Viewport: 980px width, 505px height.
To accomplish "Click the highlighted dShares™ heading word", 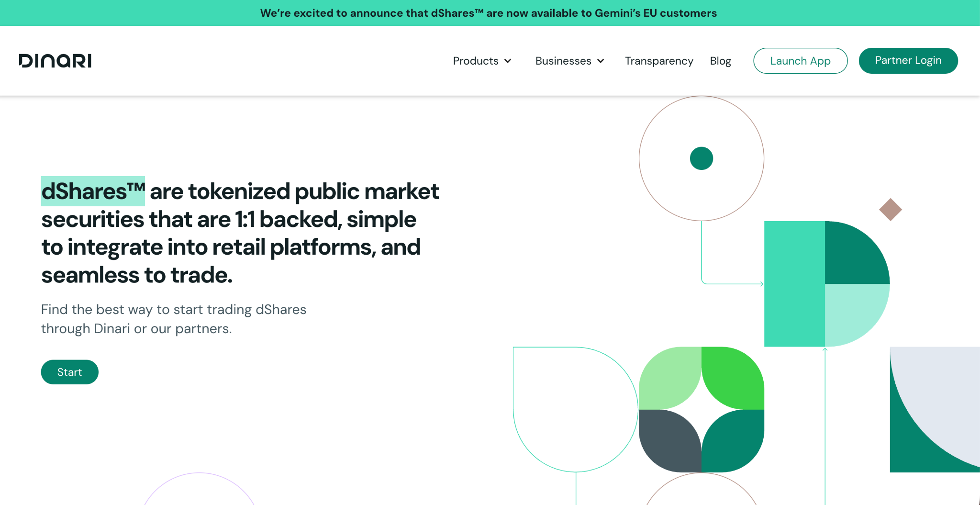I will click(x=93, y=191).
